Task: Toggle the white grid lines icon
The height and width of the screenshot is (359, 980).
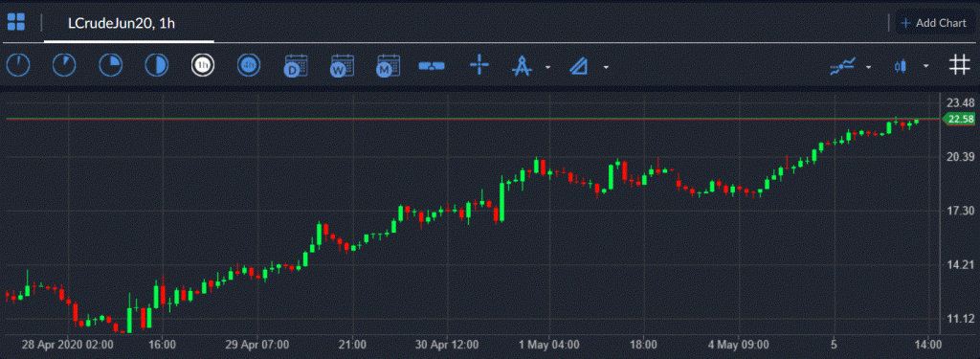Action: coord(959,65)
